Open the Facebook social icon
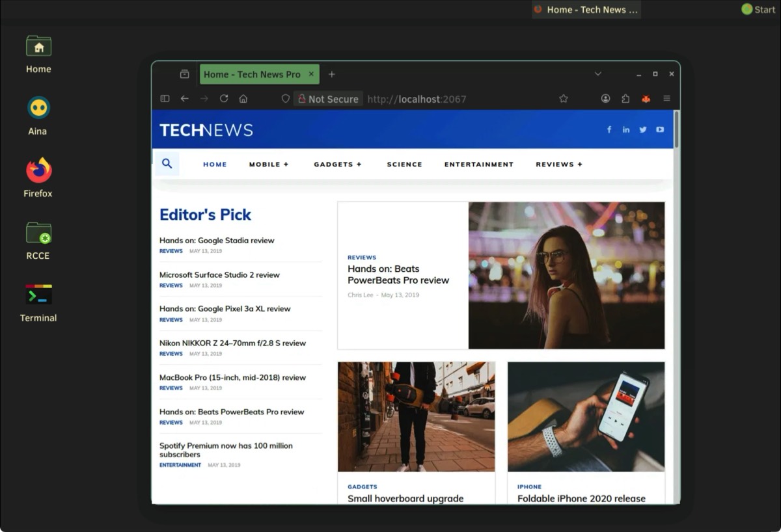The height and width of the screenshot is (532, 781). (x=609, y=129)
